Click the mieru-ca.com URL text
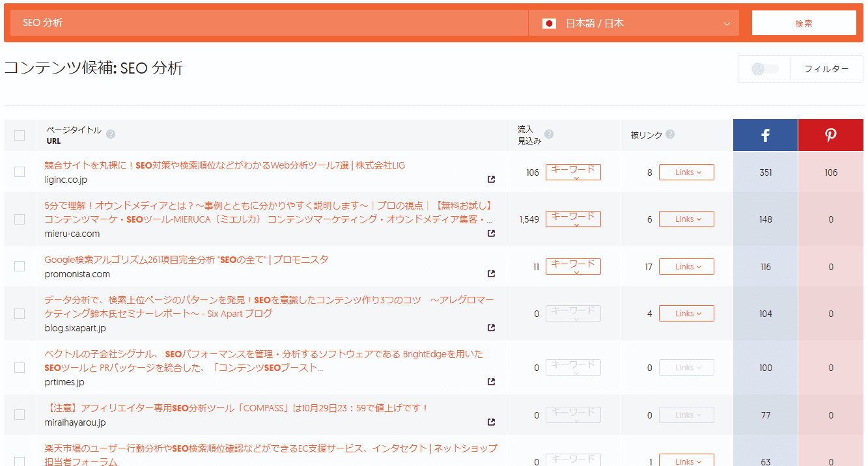868x466 pixels. 72,234
